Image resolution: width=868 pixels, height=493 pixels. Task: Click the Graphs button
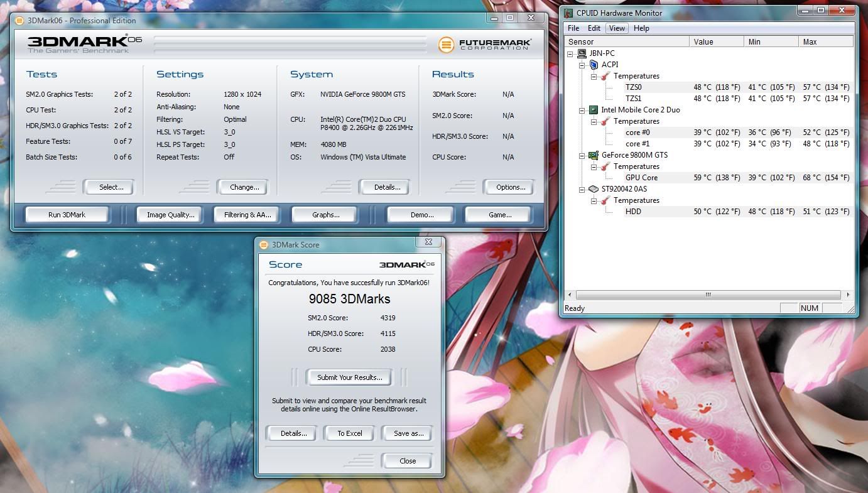(x=325, y=215)
